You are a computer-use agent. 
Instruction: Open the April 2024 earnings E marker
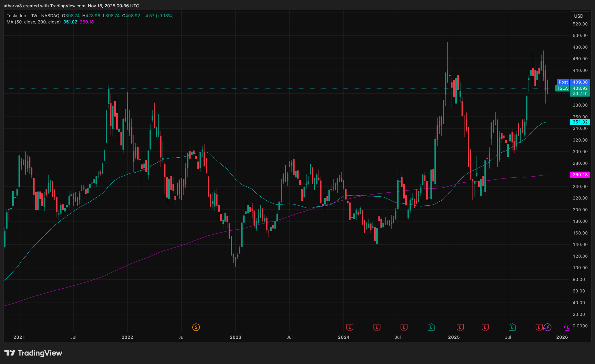pos(377,327)
